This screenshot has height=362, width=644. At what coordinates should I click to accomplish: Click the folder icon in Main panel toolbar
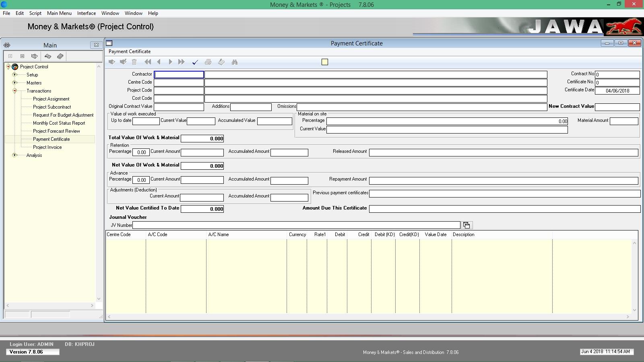(x=35, y=56)
